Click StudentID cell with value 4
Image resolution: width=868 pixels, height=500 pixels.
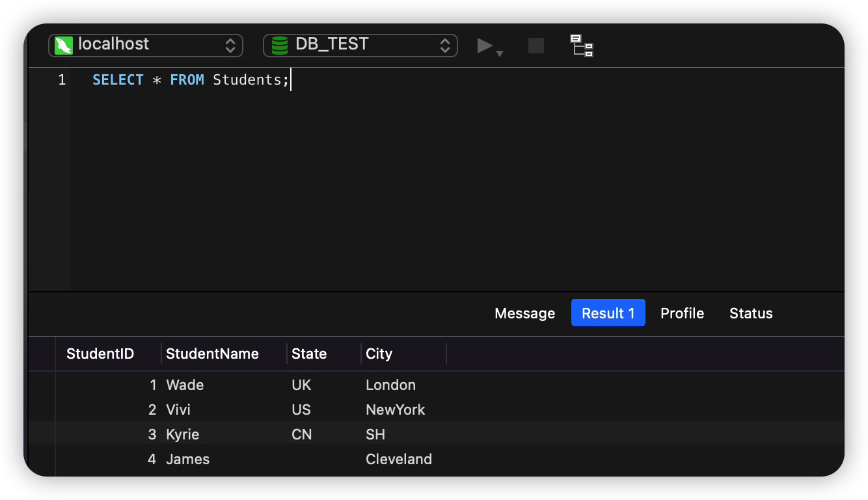109,459
